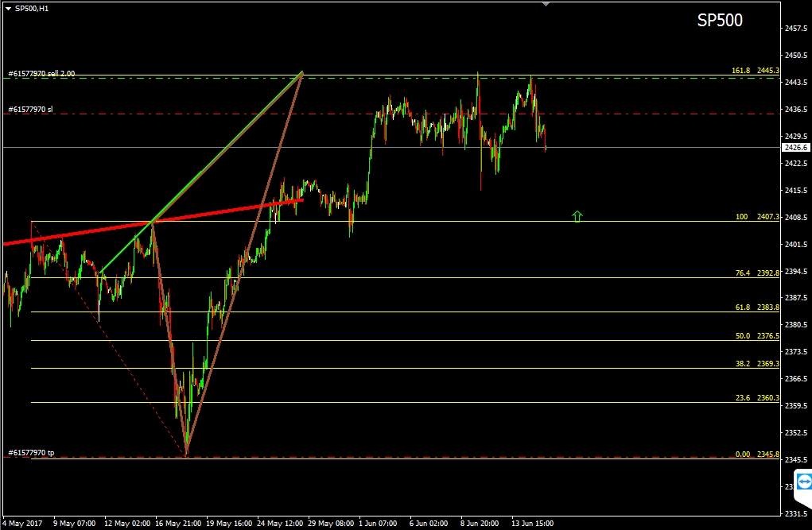Viewport: 812px width, 530px height.
Task: Click the 29 May 08:00 time label
Action: point(331,524)
